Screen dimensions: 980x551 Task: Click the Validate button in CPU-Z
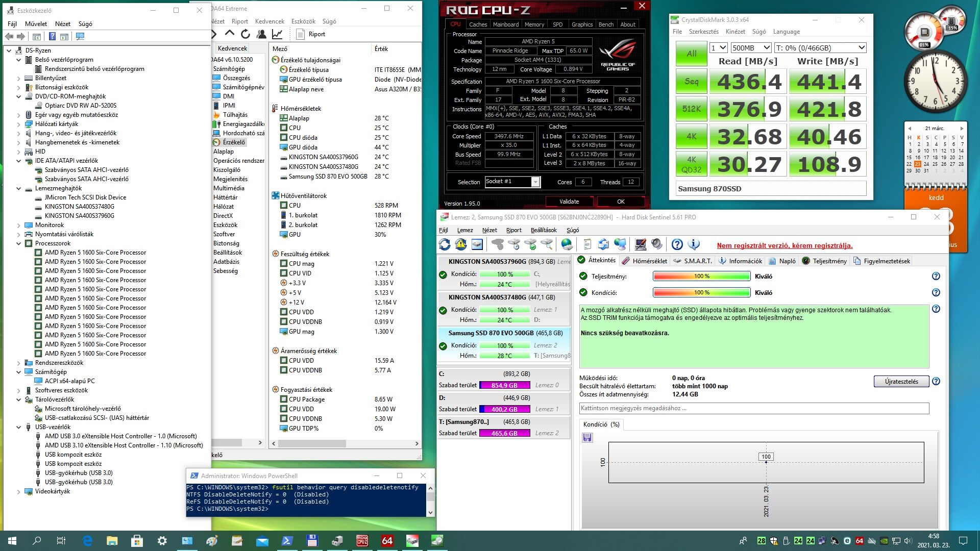[x=569, y=202]
